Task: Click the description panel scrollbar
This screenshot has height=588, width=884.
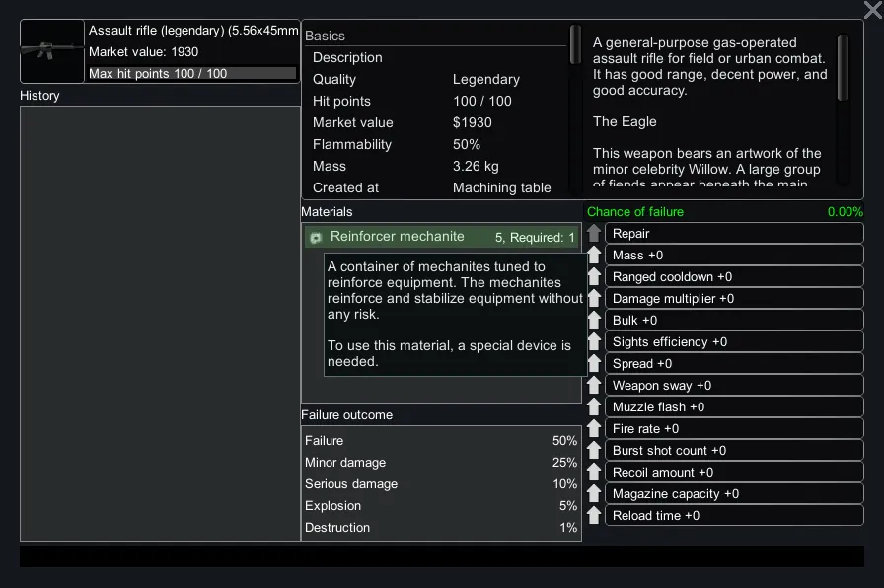Action: (x=843, y=69)
